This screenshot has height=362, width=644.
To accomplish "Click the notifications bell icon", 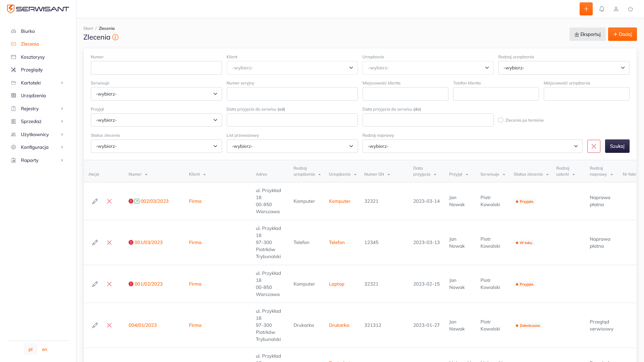I will pos(602,9).
